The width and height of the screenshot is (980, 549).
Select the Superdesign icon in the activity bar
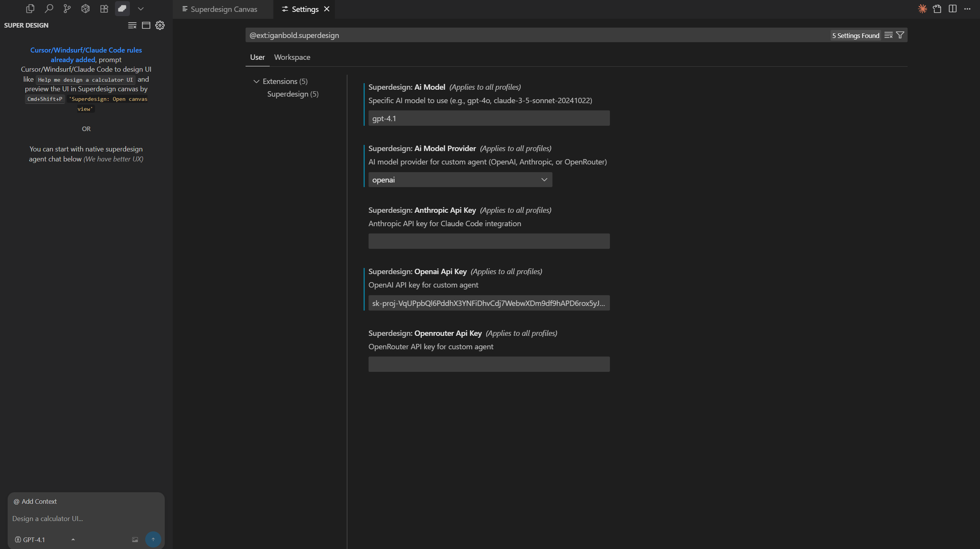[x=122, y=9]
